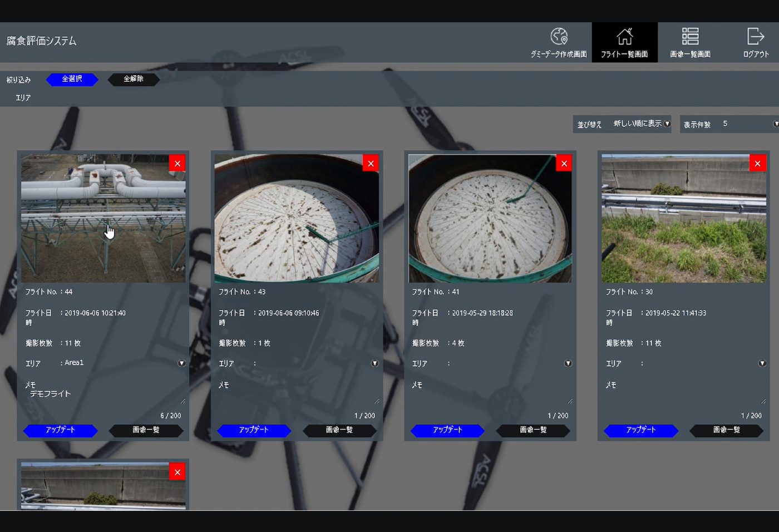Open the image list screen tab
The image size is (779, 532).
click(690, 42)
